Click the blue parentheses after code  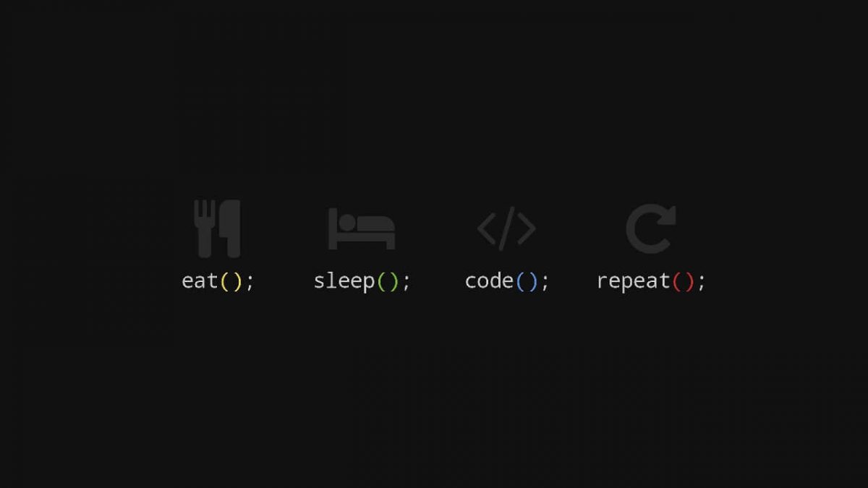point(527,281)
